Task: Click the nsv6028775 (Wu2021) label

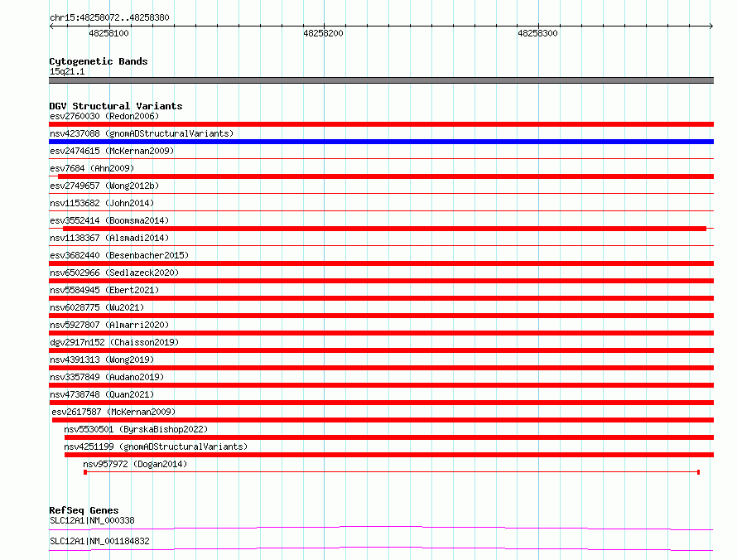Action: click(97, 307)
